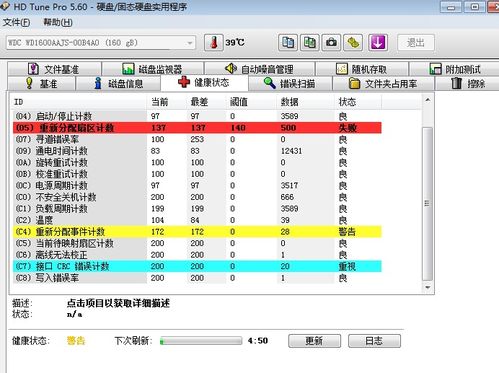
Task: Select yellow row (C4) 重新分配事件计数
Action: pyautogui.click(x=197, y=232)
